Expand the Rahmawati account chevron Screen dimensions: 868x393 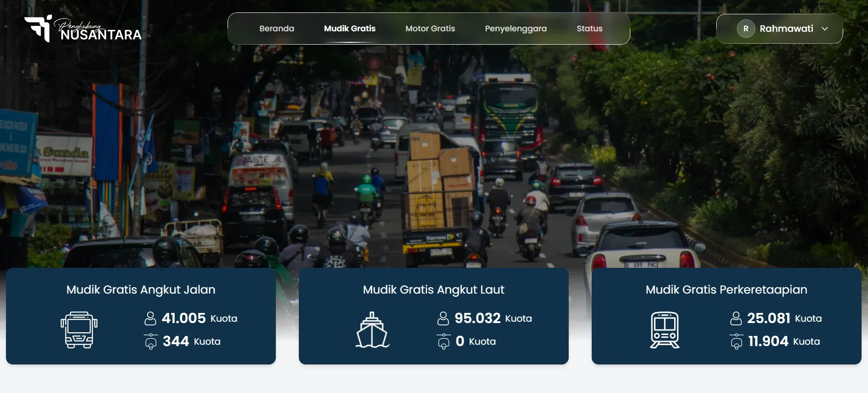click(x=825, y=29)
